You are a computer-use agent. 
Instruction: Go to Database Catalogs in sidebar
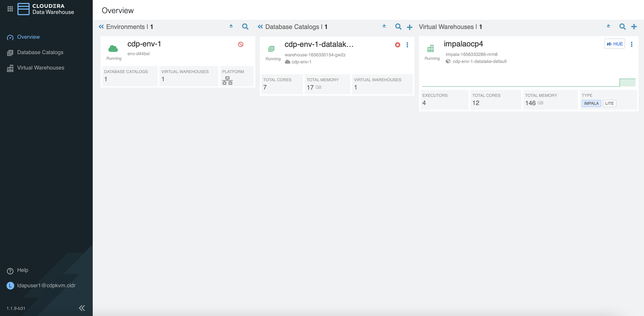(x=40, y=52)
